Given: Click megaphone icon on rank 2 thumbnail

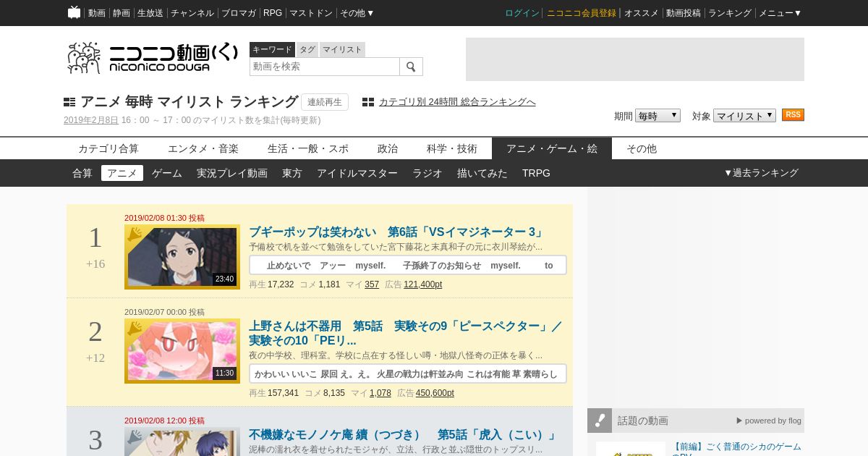Looking at the screenshot, I should coord(135,329).
